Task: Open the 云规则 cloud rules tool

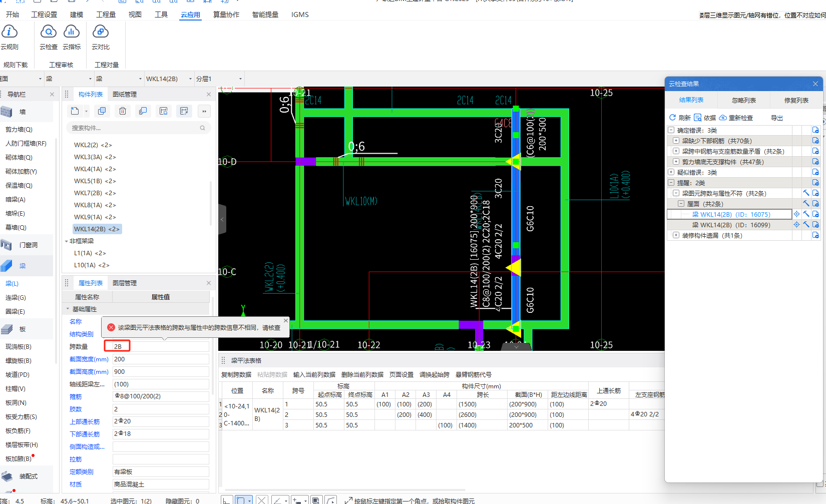Action: coord(10,38)
